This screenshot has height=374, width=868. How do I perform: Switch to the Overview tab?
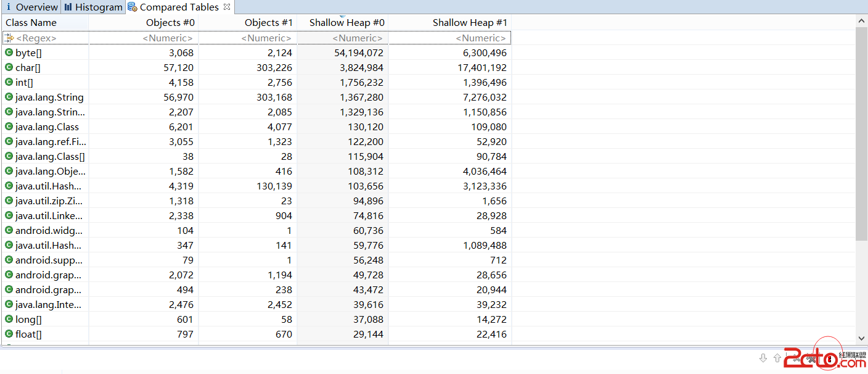(31, 7)
